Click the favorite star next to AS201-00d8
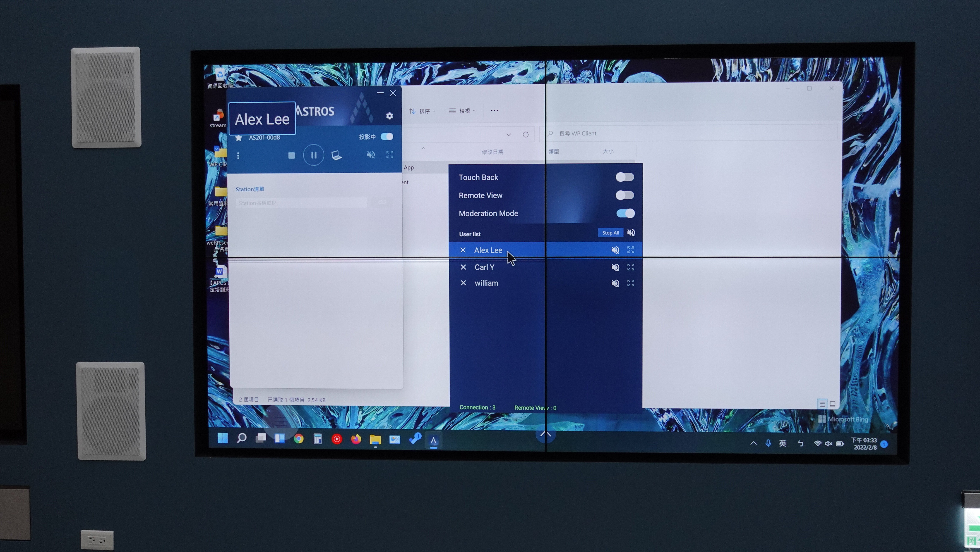The width and height of the screenshot is (980, 552). tap(239, 137)
